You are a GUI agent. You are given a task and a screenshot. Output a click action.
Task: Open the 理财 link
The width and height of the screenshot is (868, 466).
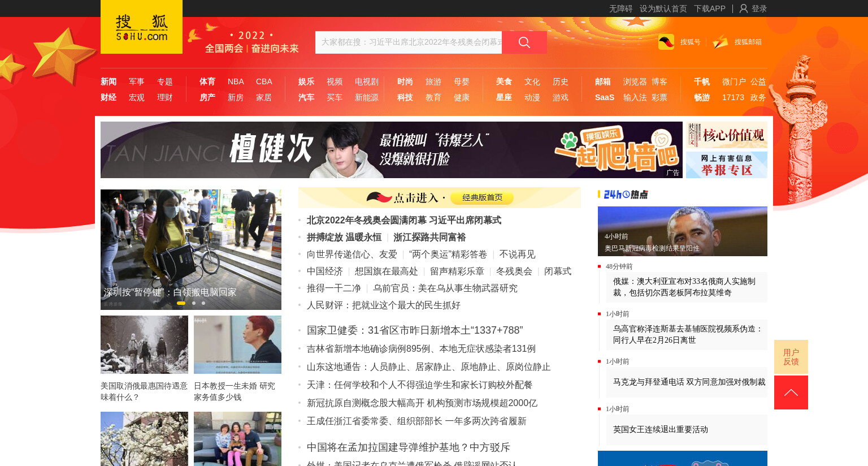[165, 97]
